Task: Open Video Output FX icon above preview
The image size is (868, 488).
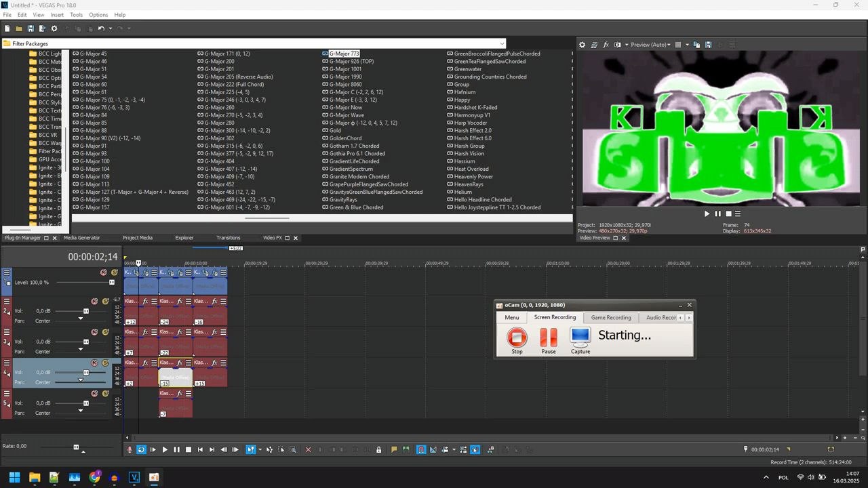Action: point(606,45)
